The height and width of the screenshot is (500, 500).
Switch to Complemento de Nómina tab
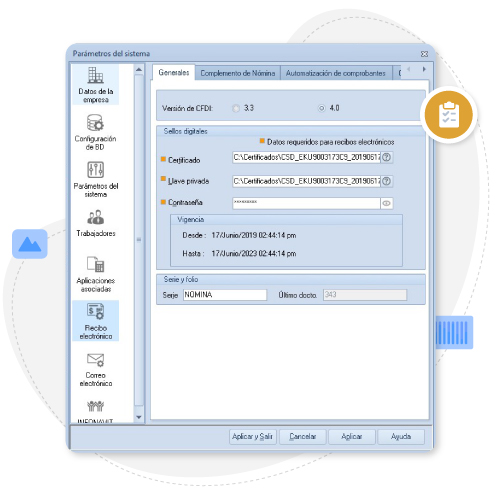238,73
